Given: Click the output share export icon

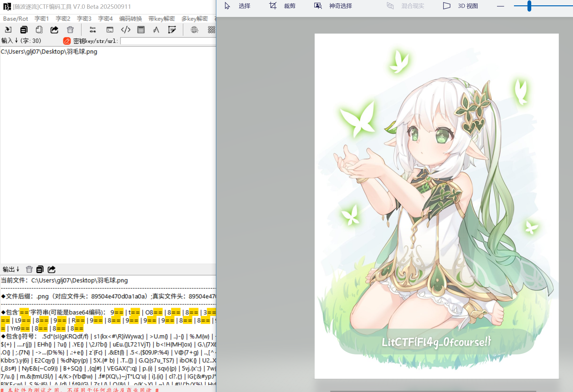Looking at the screenshot, I should (x=51, y=269).
